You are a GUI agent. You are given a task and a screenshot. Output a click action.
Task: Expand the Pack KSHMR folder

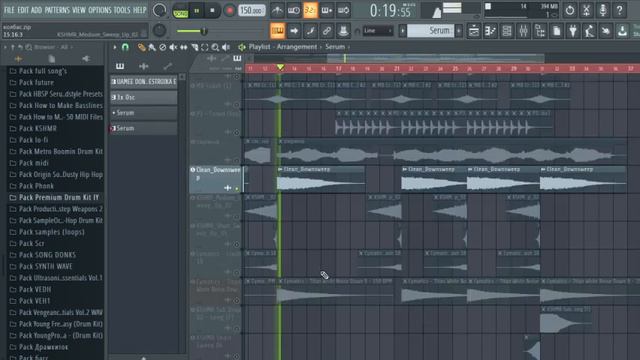pos(38,129)
